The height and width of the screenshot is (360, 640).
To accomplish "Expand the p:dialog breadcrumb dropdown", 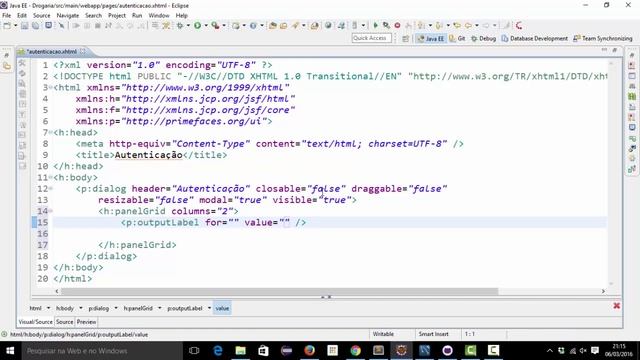I will (x=116, y=308).
